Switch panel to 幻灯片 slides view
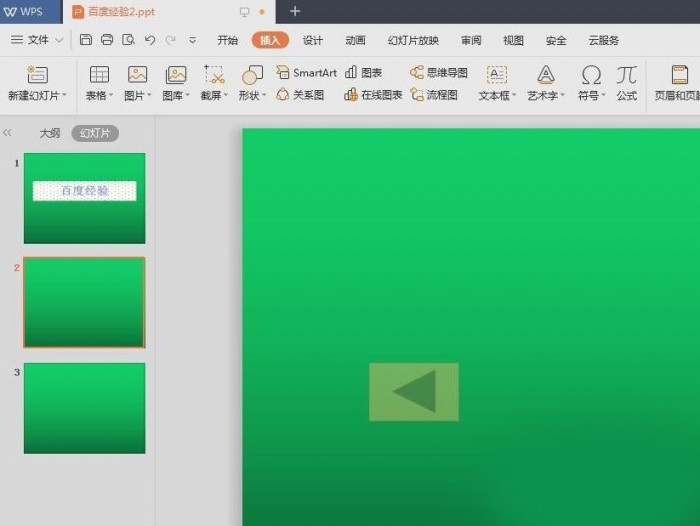Image resolution: width=700 pixels, height=526 pixels. 95,133
